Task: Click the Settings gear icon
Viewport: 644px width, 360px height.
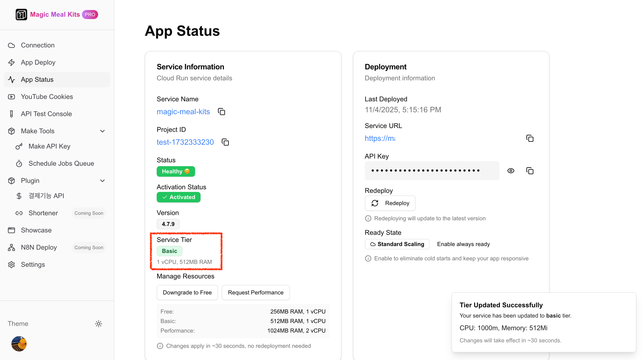Action: pyautogui.click(x=11, y=265)
